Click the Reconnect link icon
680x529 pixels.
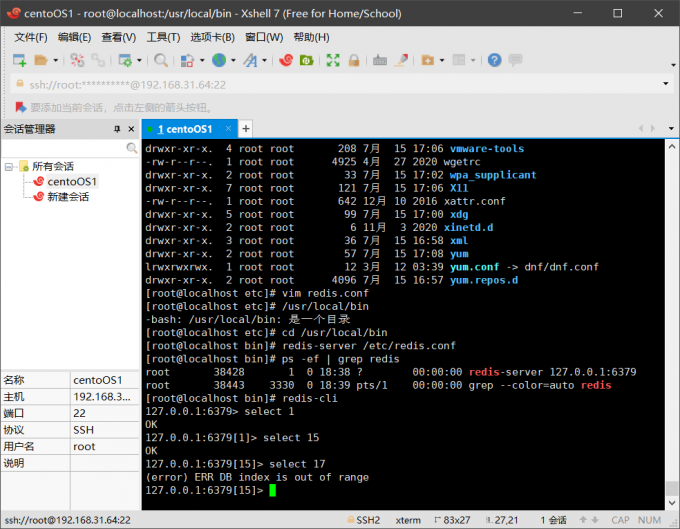pyautogui.click(x=98, y=60)
